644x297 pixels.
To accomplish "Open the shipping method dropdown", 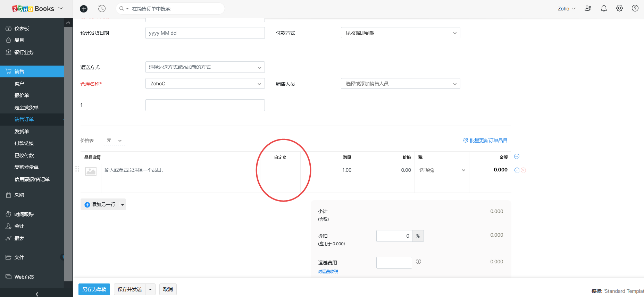I will point(205,67).
